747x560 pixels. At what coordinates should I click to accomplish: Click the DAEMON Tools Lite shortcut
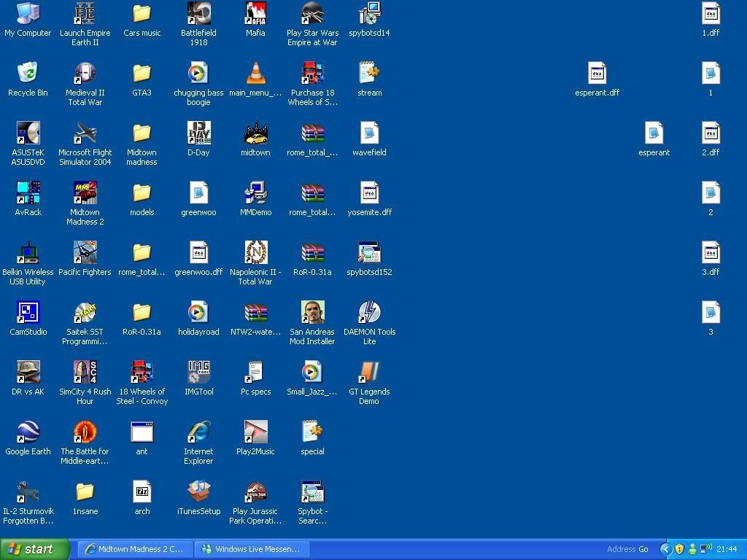pyautogui.click(x=369, y=313)
